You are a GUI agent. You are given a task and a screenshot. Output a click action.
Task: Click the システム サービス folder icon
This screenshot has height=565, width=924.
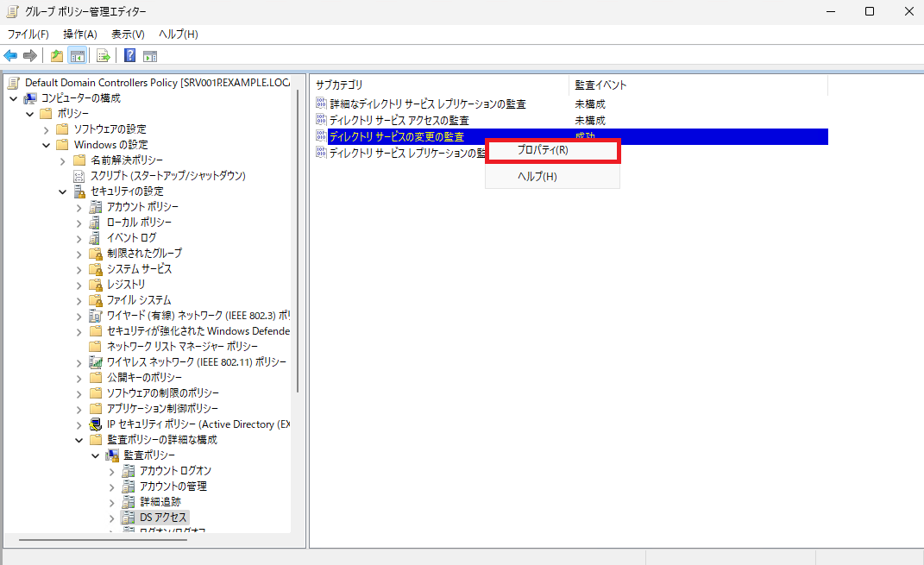coord(96,269)
